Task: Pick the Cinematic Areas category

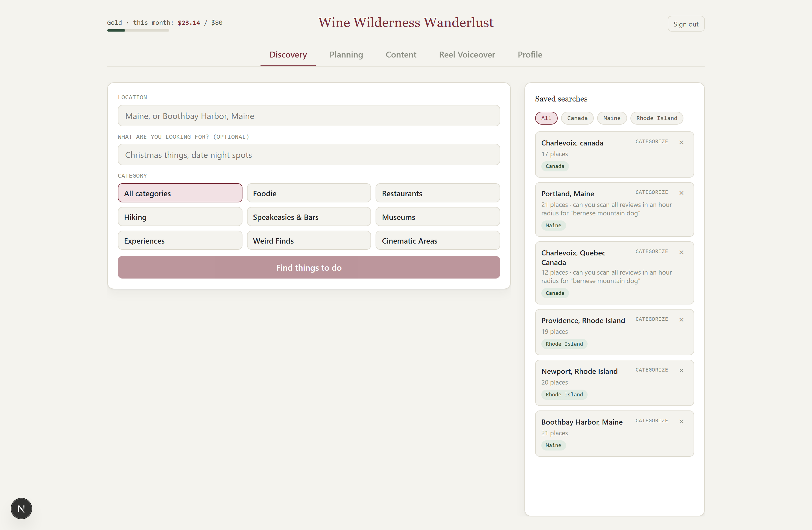Action: [x=438, y=240]
